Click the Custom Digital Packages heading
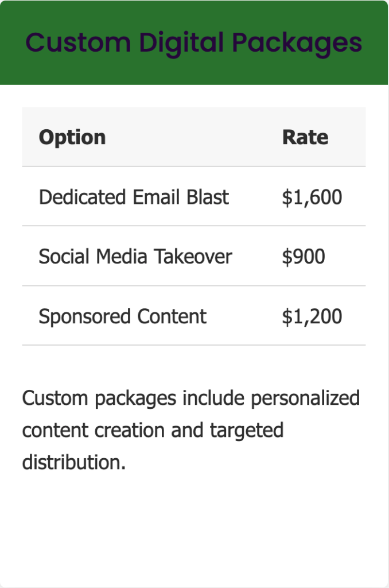This screenshot has height=588, width=389. point(194,42)
